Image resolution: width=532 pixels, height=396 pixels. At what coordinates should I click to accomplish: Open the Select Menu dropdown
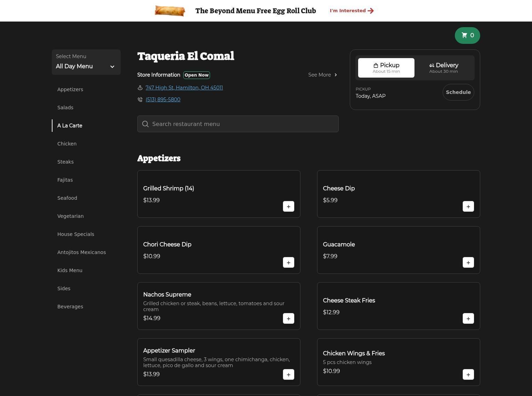click(86, 62)
